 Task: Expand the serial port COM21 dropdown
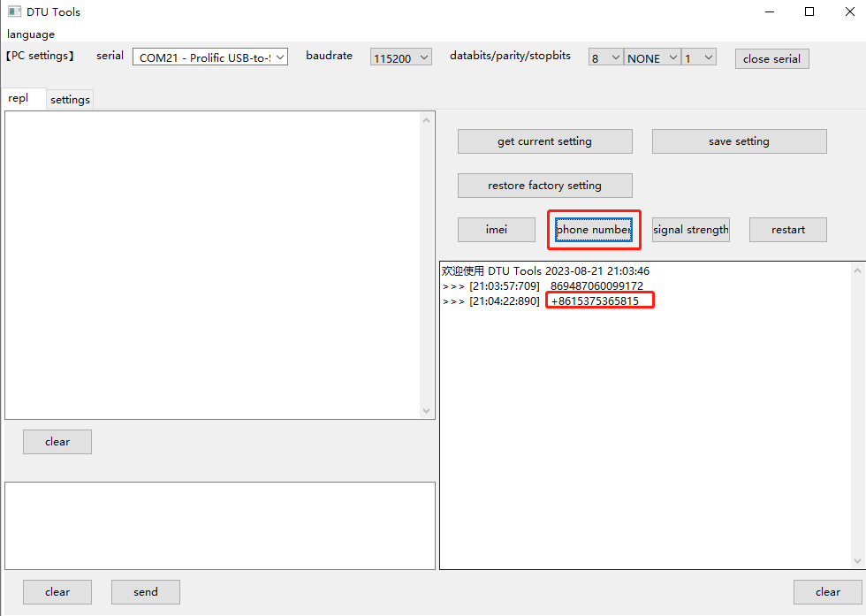(210, 57)
